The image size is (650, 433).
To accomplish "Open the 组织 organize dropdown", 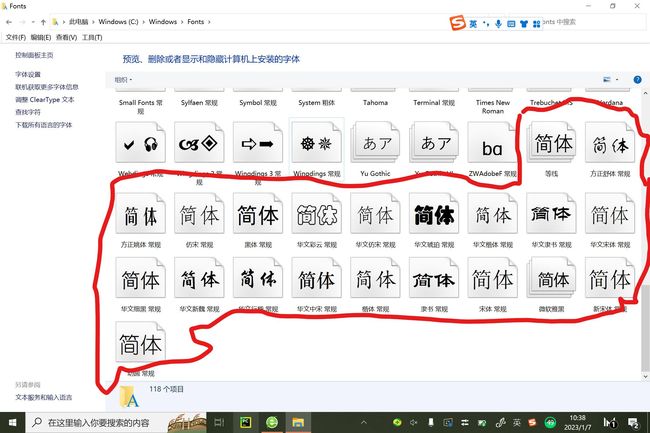I will (x=123, y=80).
